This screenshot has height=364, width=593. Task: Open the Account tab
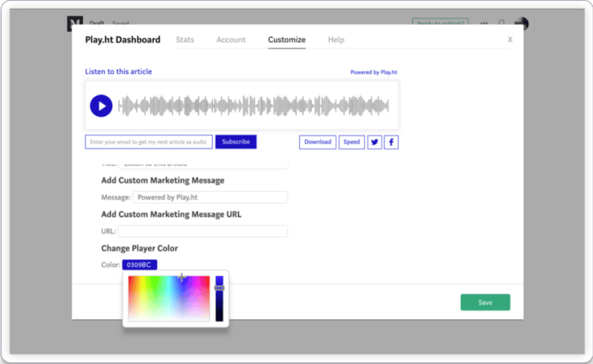(x=230, y=40)
